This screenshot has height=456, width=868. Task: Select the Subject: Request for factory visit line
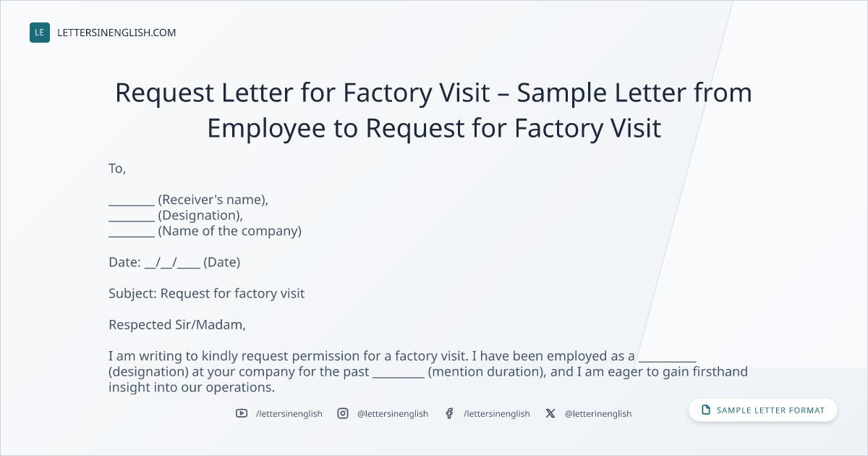pyautogui.click(x=207, y=293)
